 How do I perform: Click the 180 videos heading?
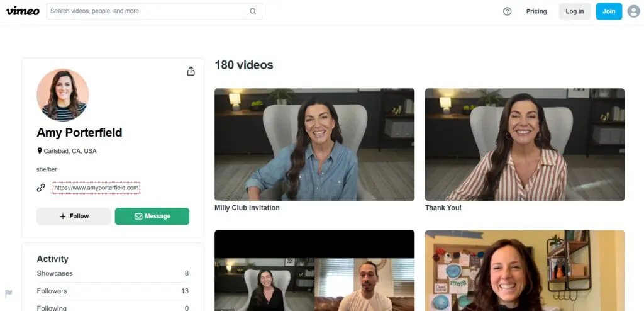(244, 65)
